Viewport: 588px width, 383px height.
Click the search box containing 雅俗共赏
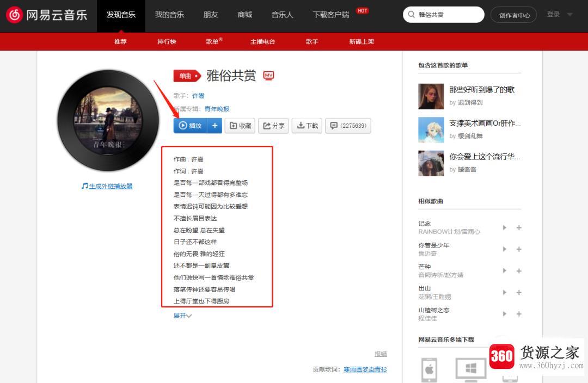click(x=444, y=15)
